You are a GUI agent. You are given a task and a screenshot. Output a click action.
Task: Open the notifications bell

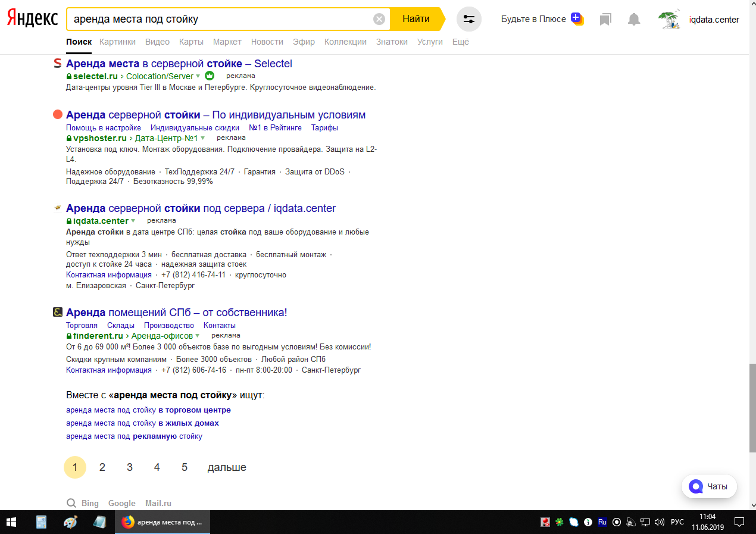click(x=634, y=19)
